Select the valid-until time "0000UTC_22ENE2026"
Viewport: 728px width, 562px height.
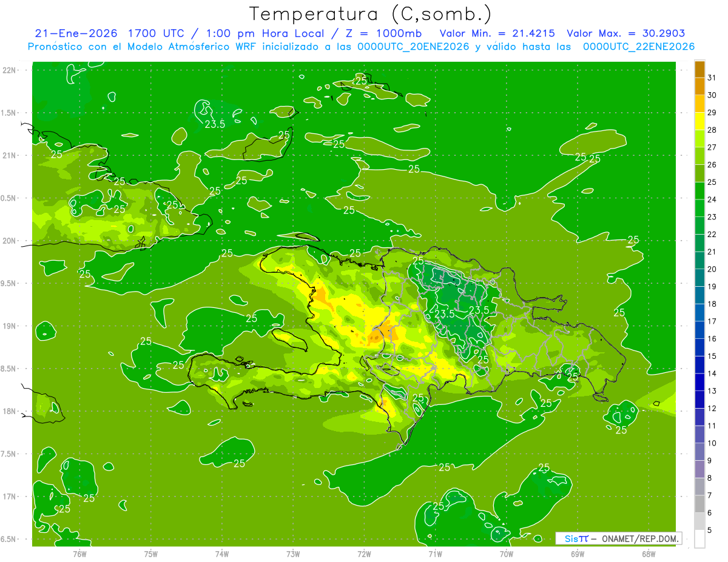click(x=639, y=47)
